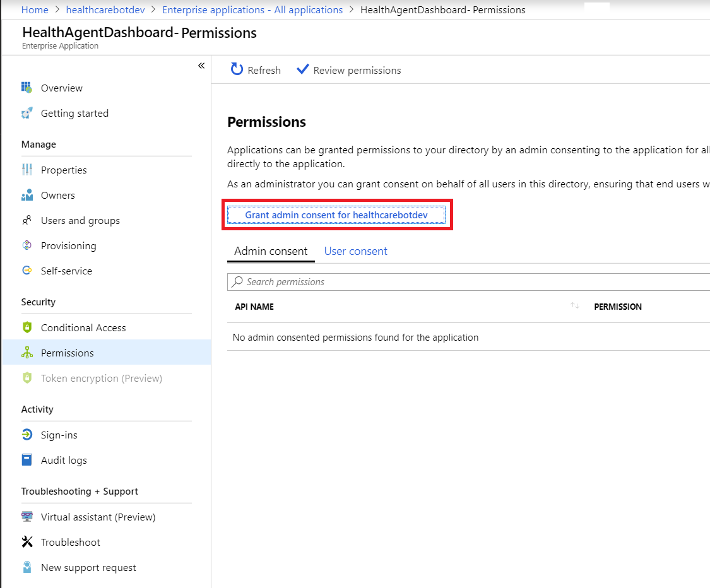Select the Admin consent tab
Image resolution: width=710 pixels, height=588 pixels.
270,250
